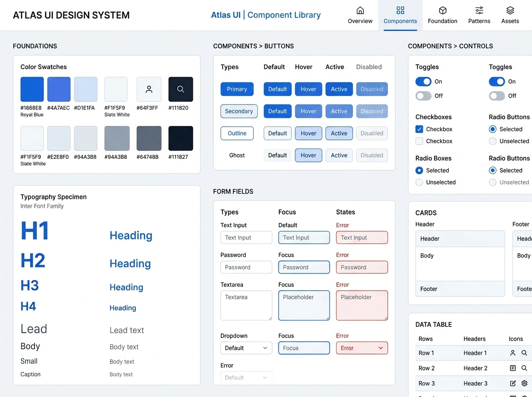Click the Active button in the Secondary row
The image size is (532, 397).
[339, 111]
